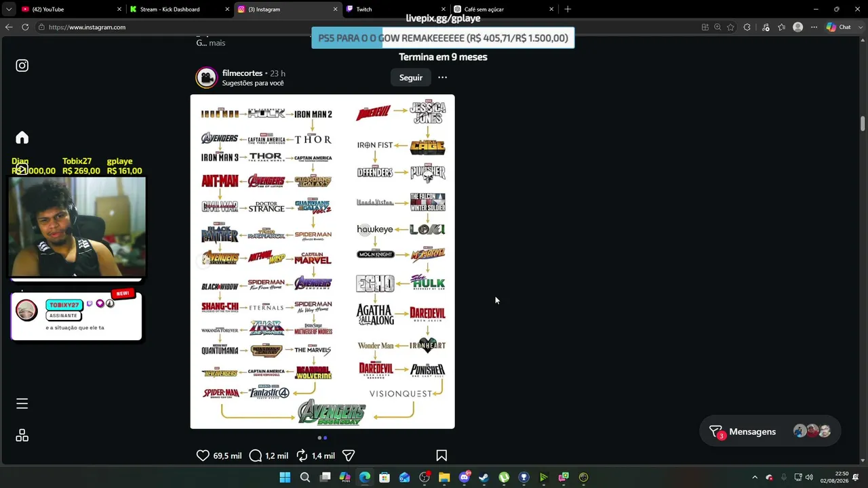Switch to the Stream - Kick Dashboard tab
Screen dimensions: 868x488
tap(180, 9)
